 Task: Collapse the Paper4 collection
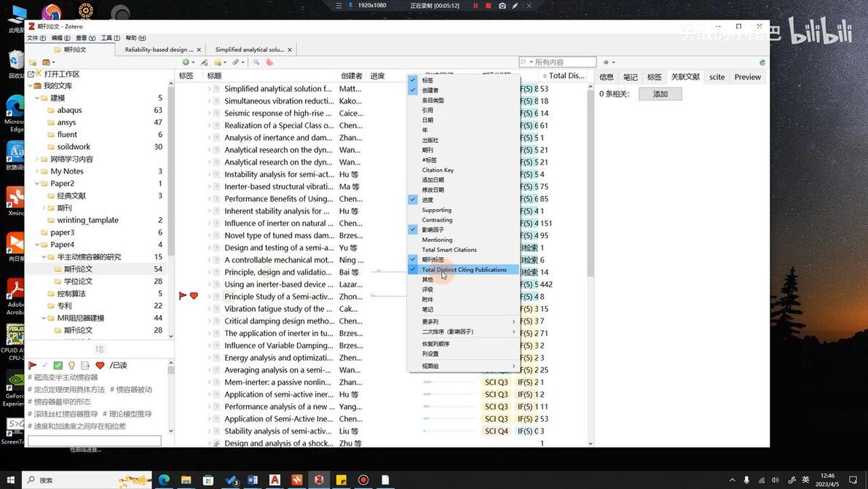tap(37, 244)
